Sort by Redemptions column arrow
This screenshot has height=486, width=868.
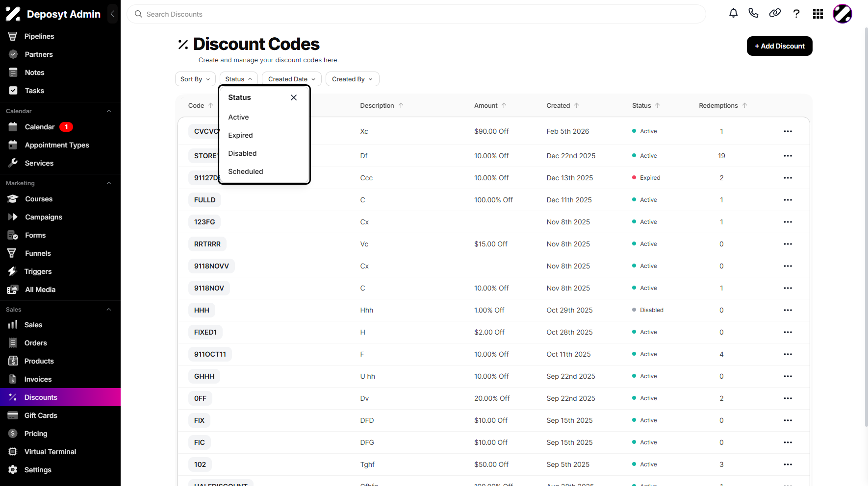click(x=745, y=105)
